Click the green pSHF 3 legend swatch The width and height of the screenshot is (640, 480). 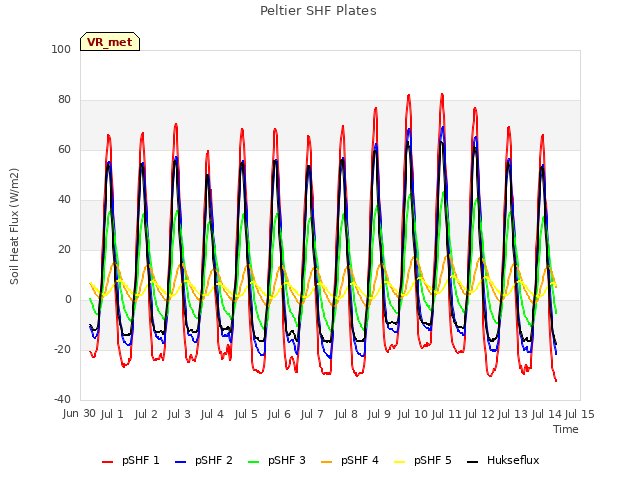[253, 462]
